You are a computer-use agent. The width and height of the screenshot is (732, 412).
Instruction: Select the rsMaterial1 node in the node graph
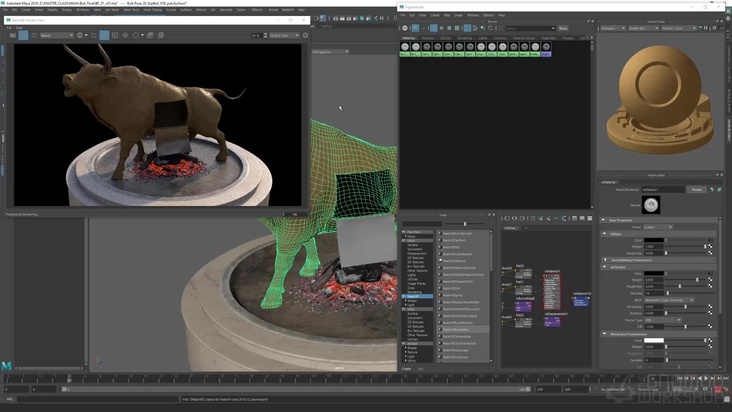[x=552, y=289]
